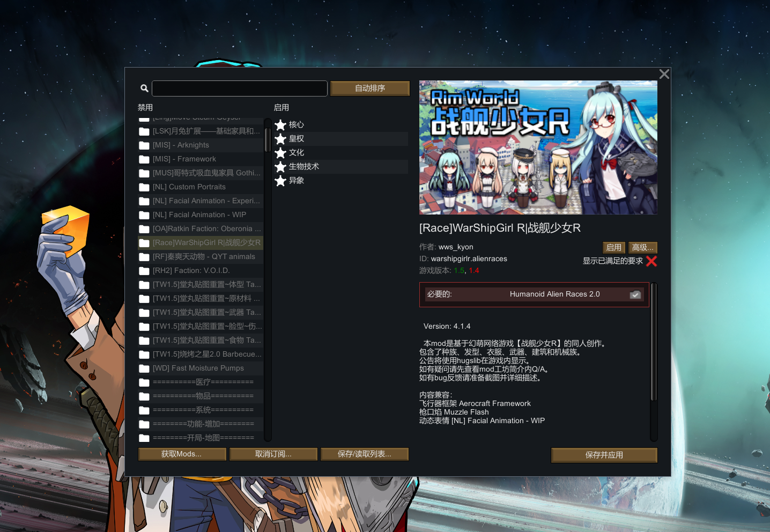This screenshot has width=770, height=532.
Task: Click the search magnifier icon
Action: (144, 88)
